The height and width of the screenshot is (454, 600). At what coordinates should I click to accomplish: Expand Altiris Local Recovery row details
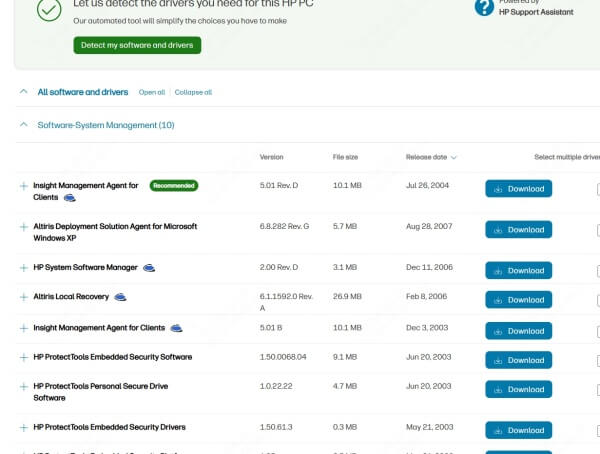(x=24, y=297)
